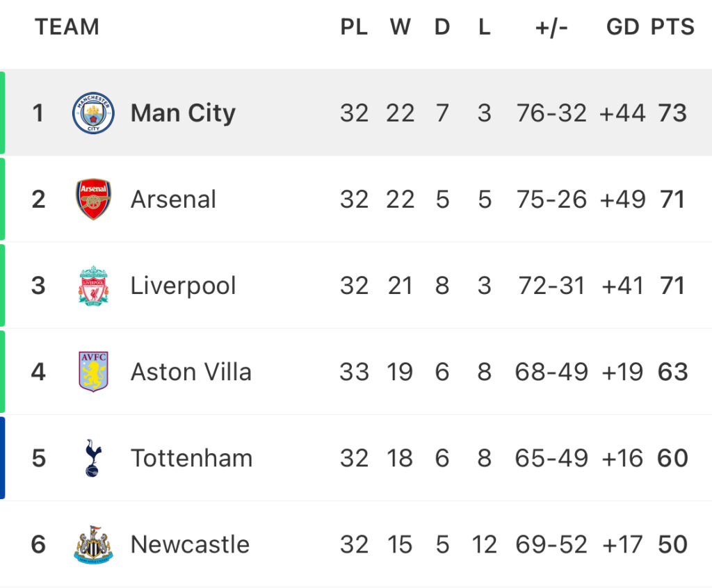
Task: Select Man City's 73 points value
Action: [672, 113]
